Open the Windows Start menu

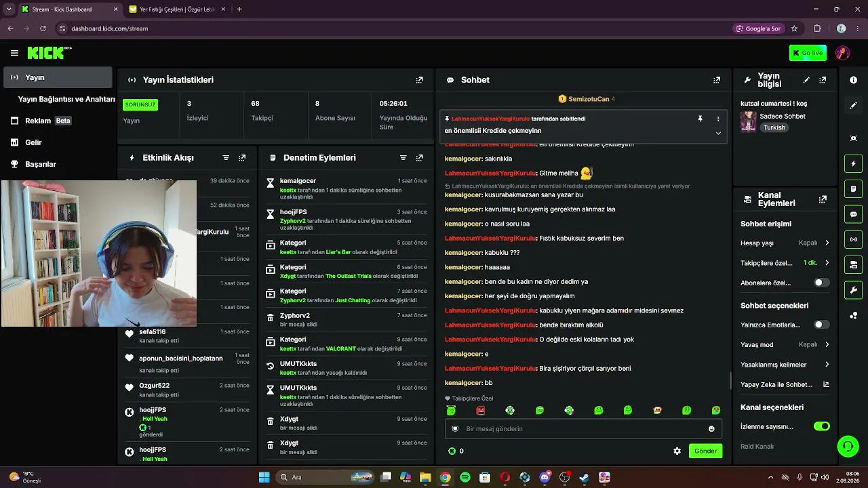tap(264, 477)
